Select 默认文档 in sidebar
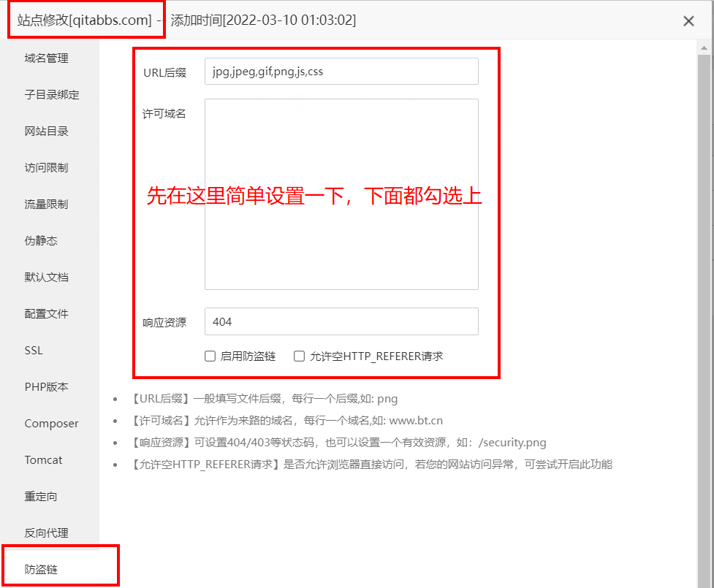Screen dimensions: 714x588 click(x=46, y=278)
